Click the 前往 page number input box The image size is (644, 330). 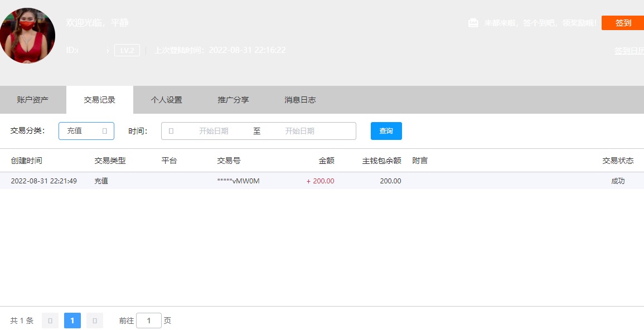point(149,321)
